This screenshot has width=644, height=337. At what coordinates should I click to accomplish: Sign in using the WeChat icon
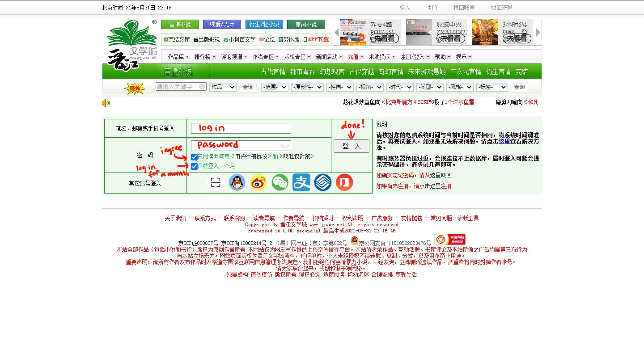(280, 182)
